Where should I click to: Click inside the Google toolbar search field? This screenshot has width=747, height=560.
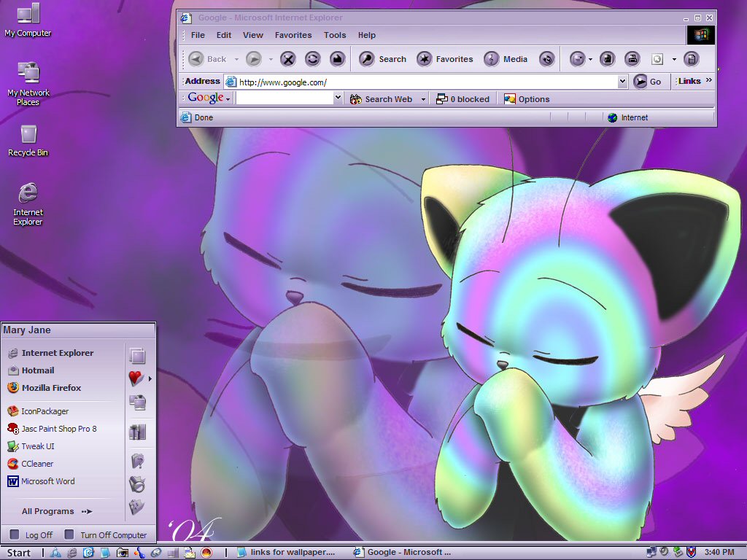coord(285,98)
